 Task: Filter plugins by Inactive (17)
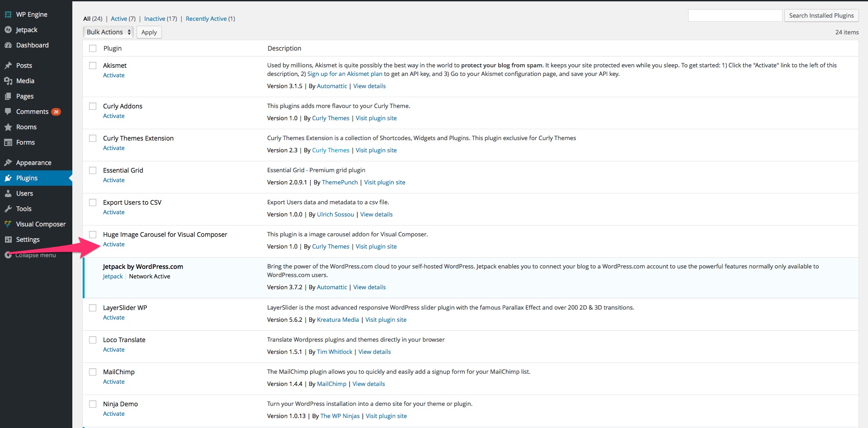coord(160,19)
